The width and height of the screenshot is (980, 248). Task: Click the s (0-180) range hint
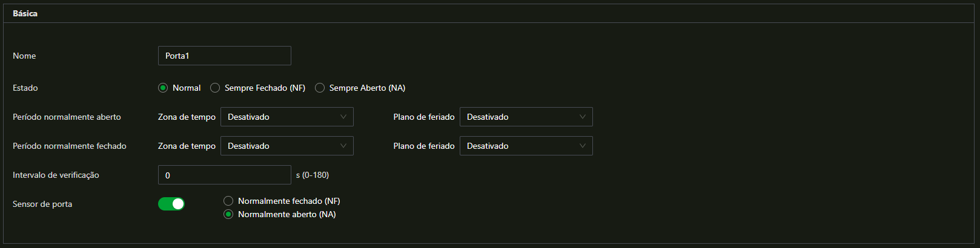click(313, 175)
